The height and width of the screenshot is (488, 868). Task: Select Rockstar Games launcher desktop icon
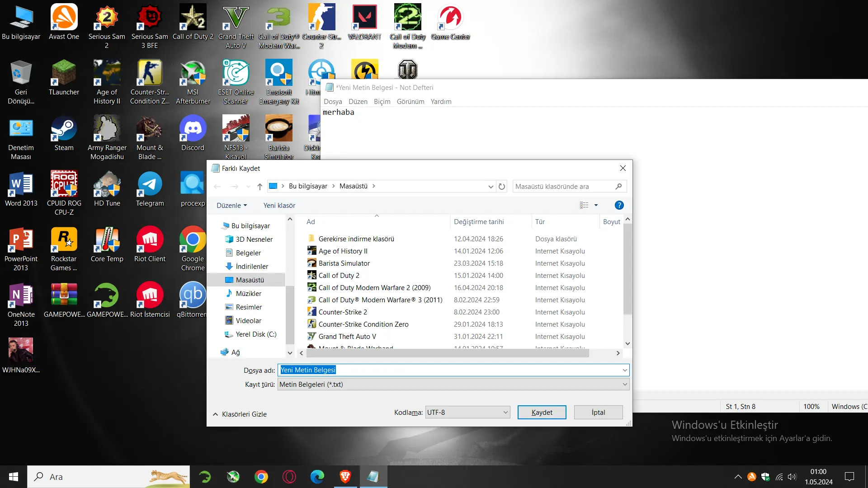click(x=64, y=249)
